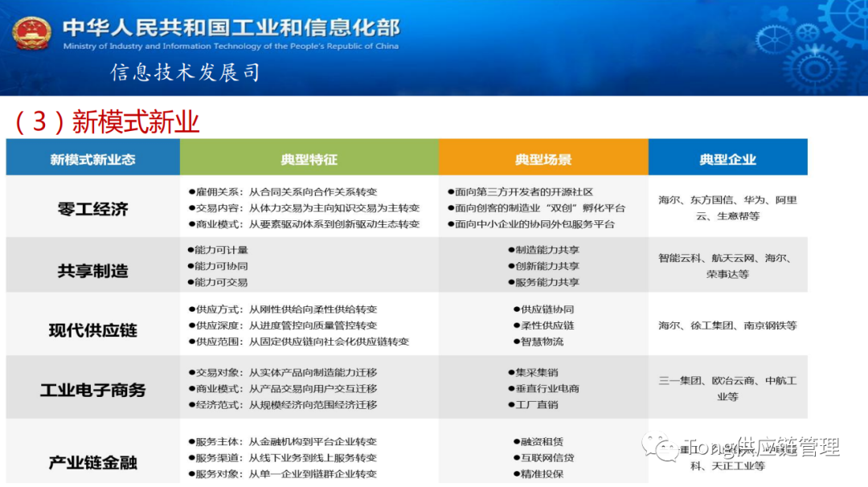The height and width of the screenshot is (487, 868).
Task: Expand the 典型企业 column header
Action: pos(728,158)
